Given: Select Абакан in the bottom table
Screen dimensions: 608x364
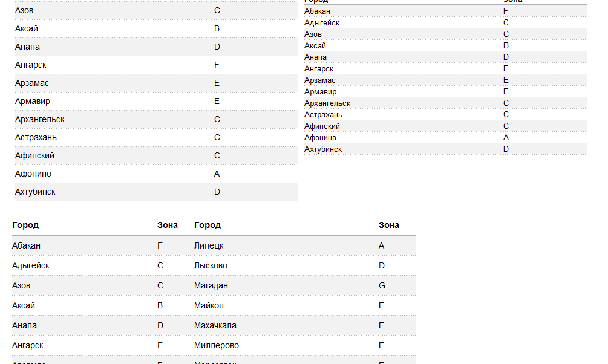Looking at the screenshot, I should [x=27, y=245].
